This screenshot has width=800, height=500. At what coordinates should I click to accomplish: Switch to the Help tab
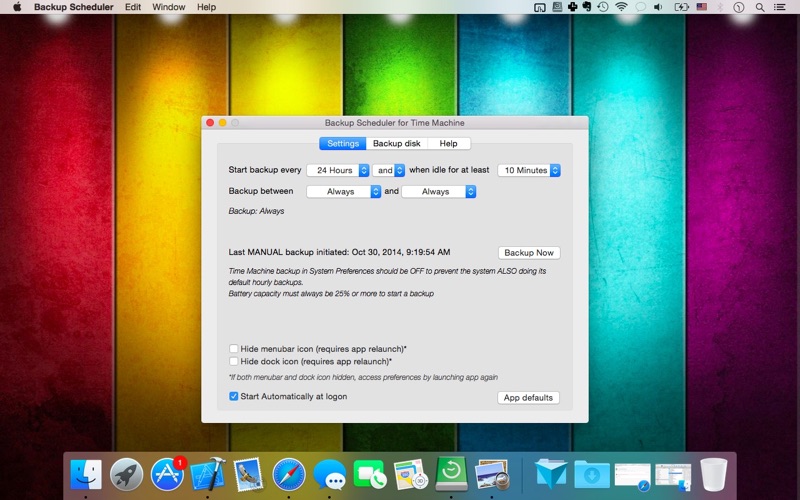pyautogui.click(x=448, y=143)
